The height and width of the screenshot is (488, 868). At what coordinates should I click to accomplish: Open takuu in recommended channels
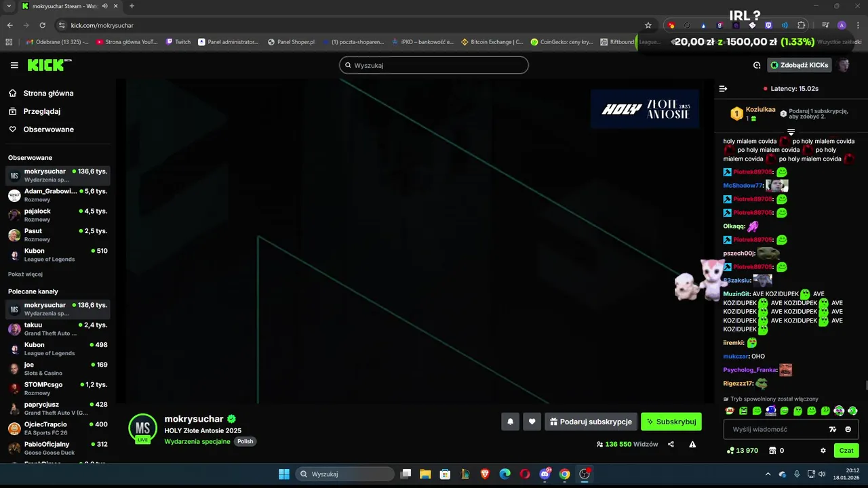tap(58, 329)
